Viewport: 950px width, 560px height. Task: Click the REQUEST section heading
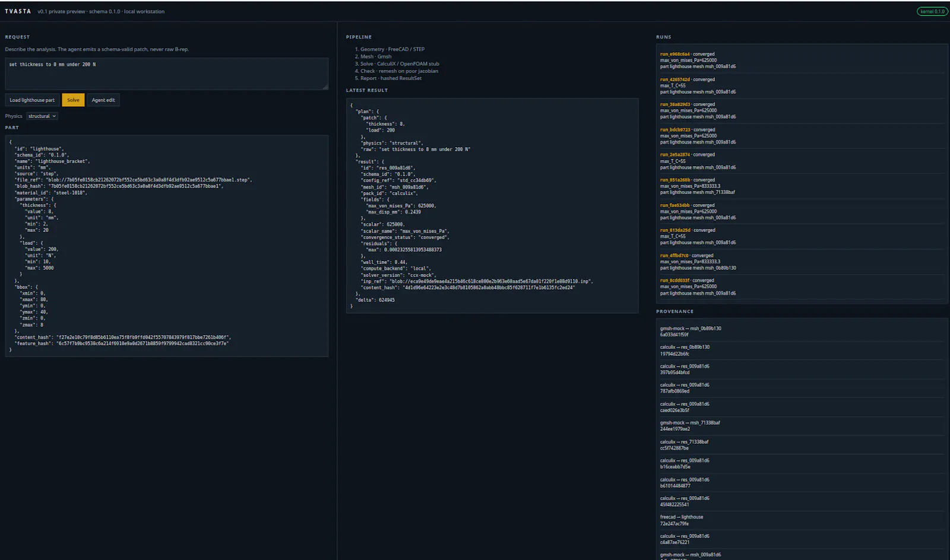pos(17,37)
